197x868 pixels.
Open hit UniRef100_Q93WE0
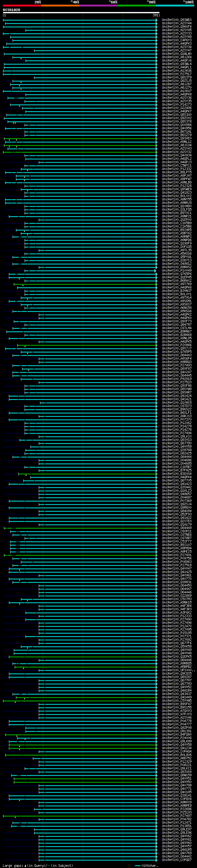[x=177, y=20]
